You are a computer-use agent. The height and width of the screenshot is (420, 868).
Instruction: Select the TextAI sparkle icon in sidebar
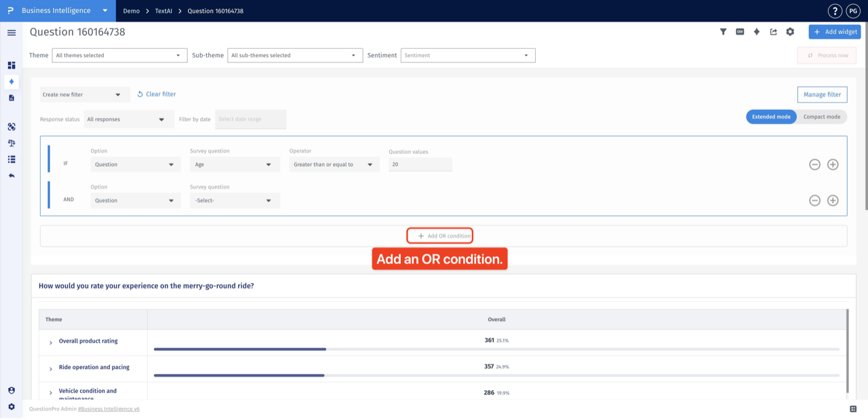tap(12, 81)
